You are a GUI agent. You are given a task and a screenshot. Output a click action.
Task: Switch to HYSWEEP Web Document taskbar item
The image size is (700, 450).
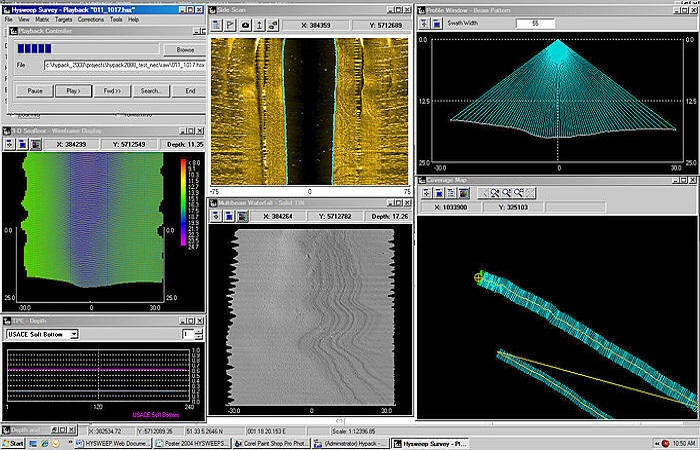(x=114, y=444)
